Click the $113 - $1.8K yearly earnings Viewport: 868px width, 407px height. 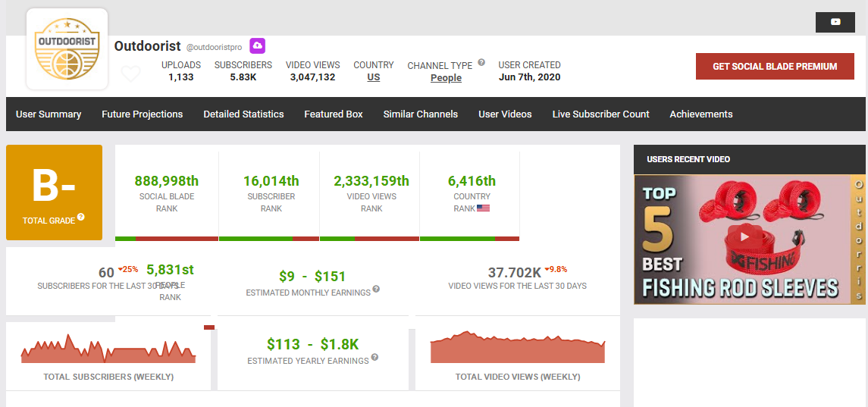click(313, 344)
